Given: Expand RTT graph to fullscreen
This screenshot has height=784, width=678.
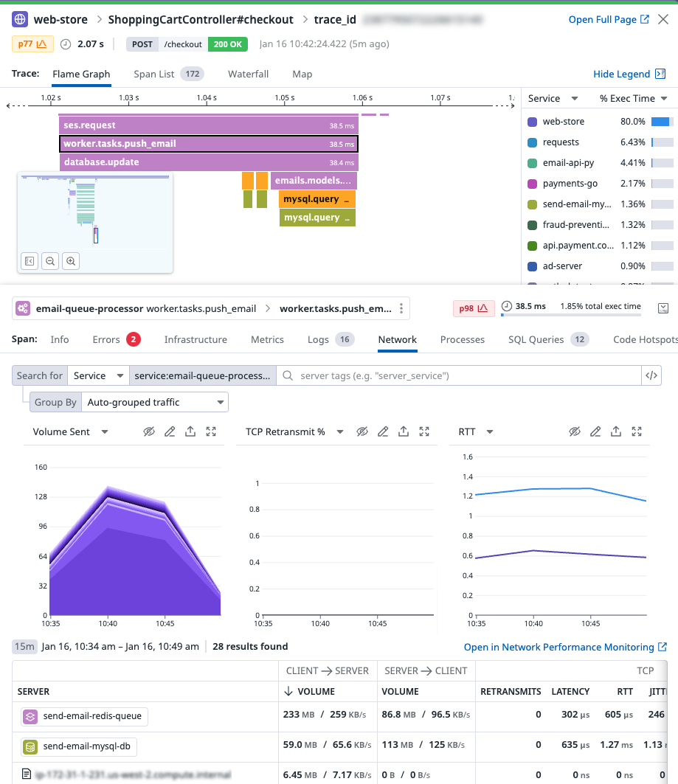Looking at the screenshot, I should tap(637, 431).
